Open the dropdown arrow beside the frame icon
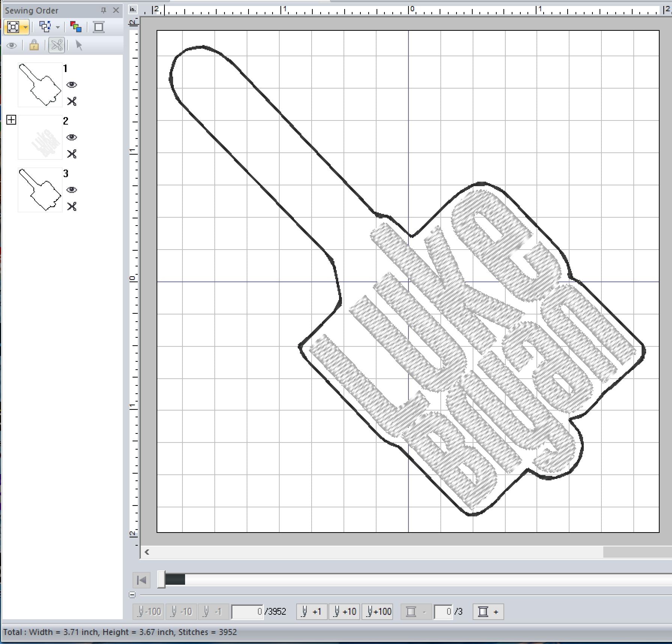 (25, 27)
